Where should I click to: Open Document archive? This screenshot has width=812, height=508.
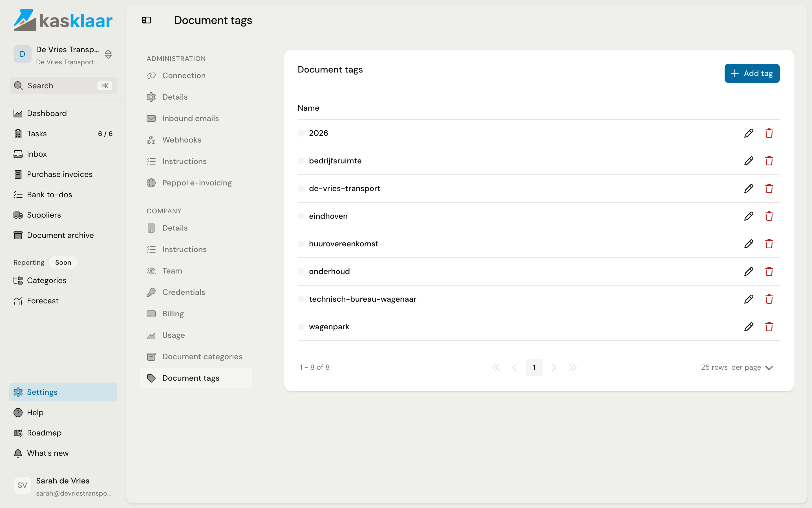tap(63, 236)
